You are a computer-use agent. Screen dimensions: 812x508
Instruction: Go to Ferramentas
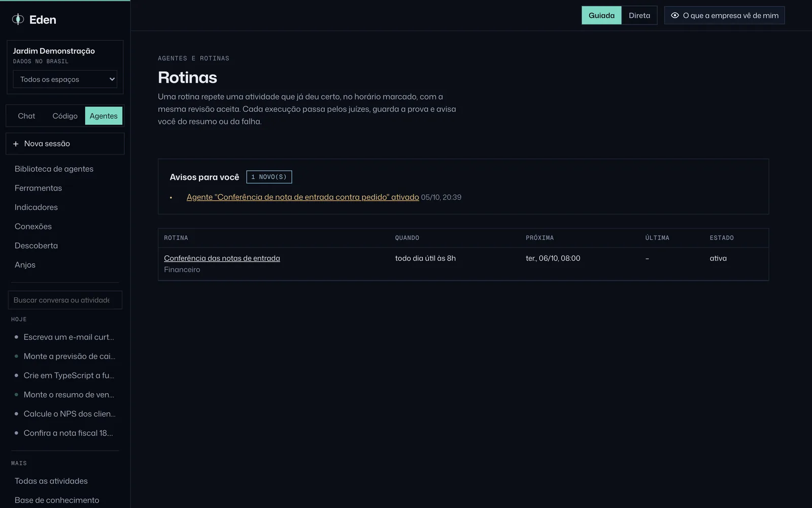point(38,188)
